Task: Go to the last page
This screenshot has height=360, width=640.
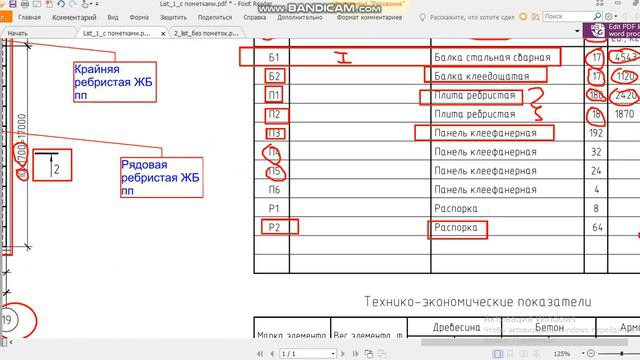Action: [356, 353]
